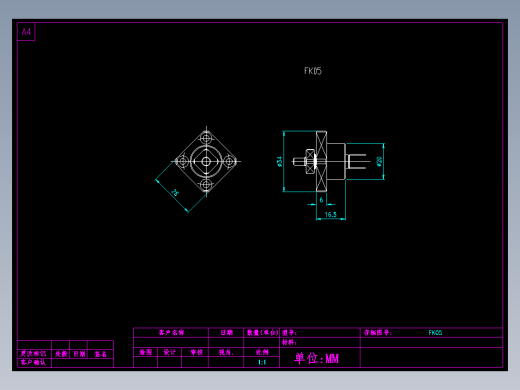Image resolution: width=520 pixels, height=390 pixels.
Task: Select the left mounting hole of the flange
Action: pos(183,162)
